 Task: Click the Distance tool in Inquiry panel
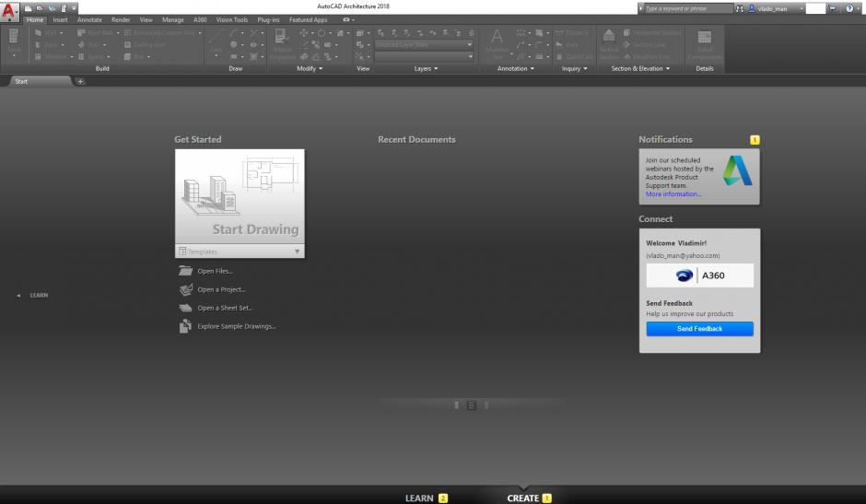[572, 32]
